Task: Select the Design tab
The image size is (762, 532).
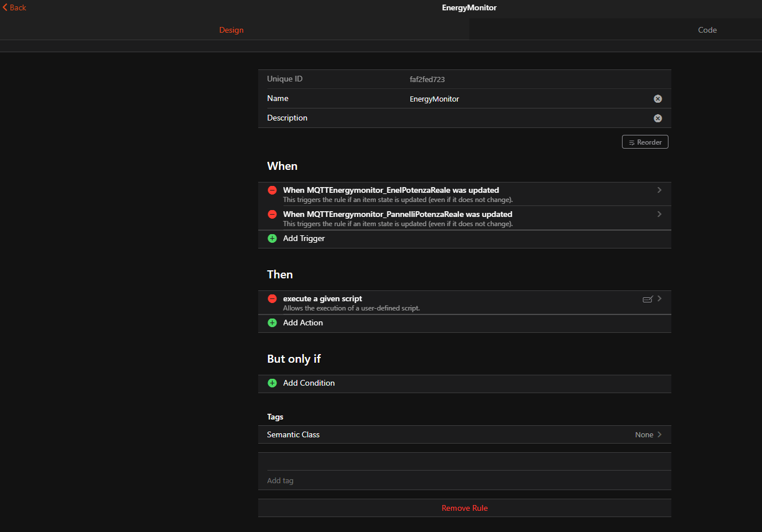Action: coord(231,30)
